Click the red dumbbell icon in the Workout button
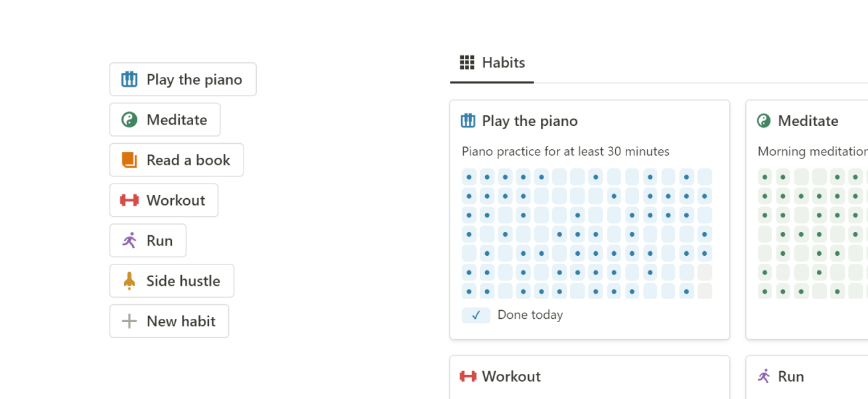Screen dimensions: 868x399 coord(129,200)
